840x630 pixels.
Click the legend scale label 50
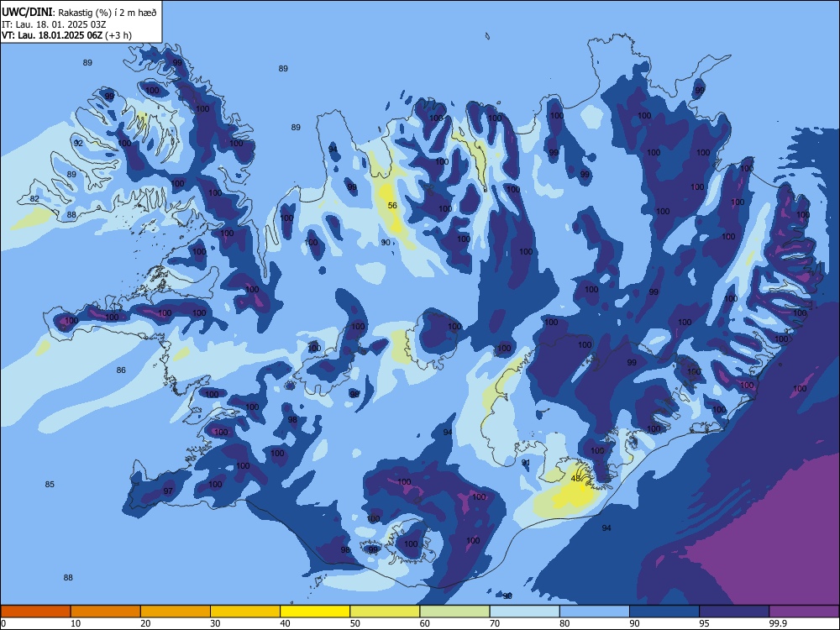(354, 623)
